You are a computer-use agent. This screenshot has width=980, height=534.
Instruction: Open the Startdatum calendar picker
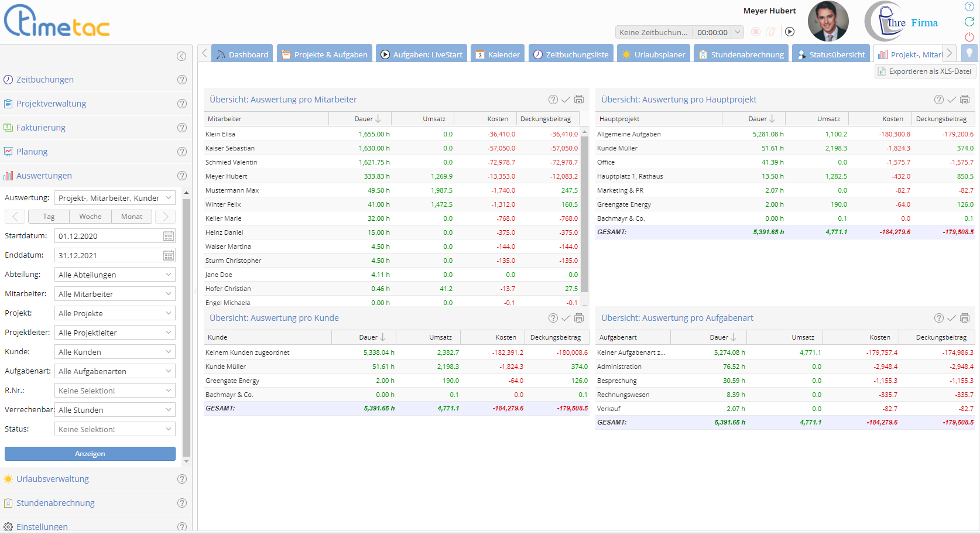point(169,236)
